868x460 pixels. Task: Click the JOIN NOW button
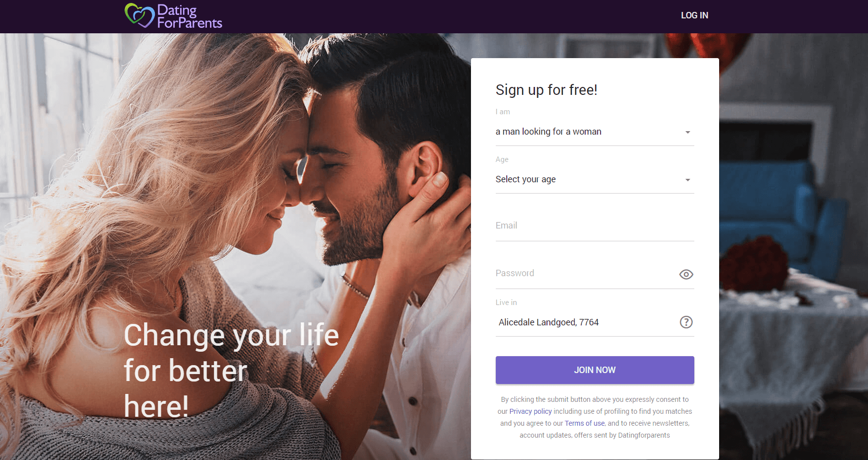coord(595,370)
